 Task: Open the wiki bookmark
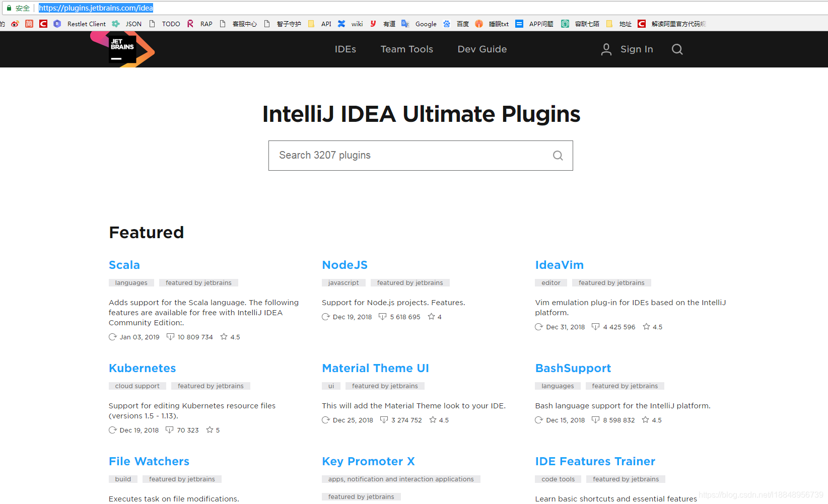[x=350, y=24]
